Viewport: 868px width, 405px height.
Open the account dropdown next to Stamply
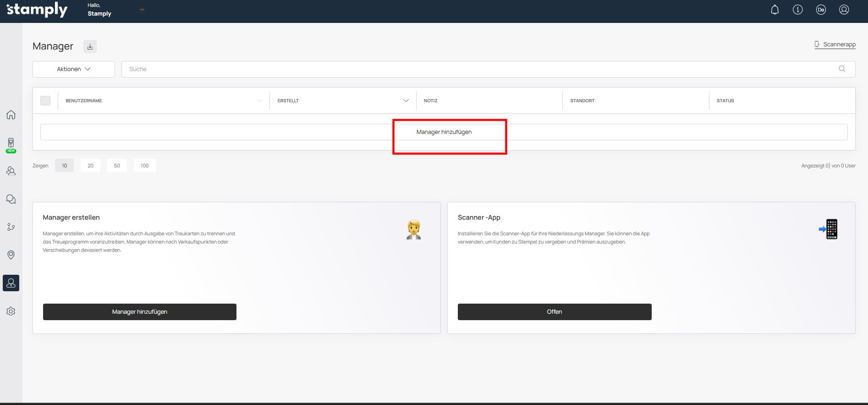coord(142,10)
